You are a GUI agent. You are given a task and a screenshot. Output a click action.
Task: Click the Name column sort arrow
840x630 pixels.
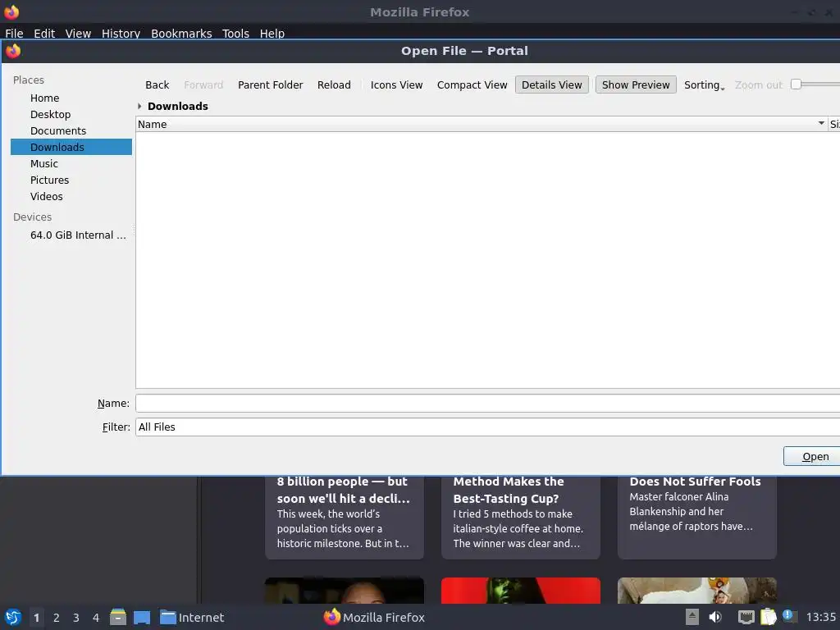coord(820,124)
